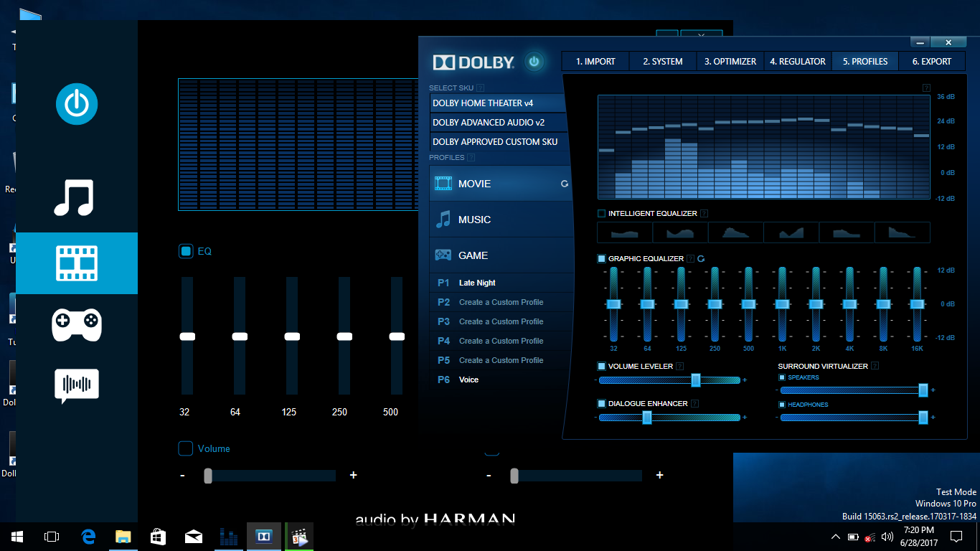Select Dolby Home Theater v4 SKU
This screenshot has height=551, width=980.
pos(499,103)
